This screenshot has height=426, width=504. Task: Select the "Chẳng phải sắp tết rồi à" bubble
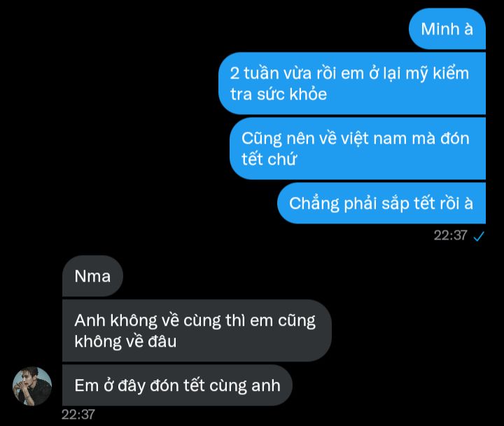(x=381, y=203)
